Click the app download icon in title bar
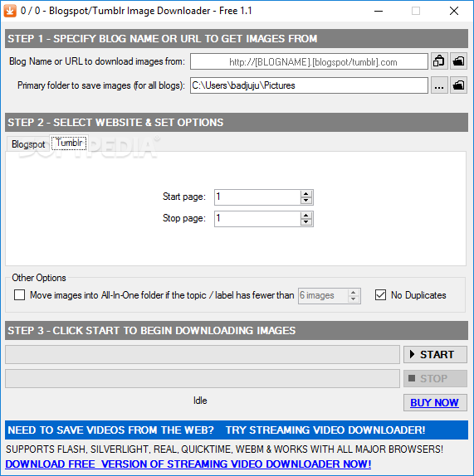Image resolution: width=474 pixels, height=476 pixels. tap(10, 11)
